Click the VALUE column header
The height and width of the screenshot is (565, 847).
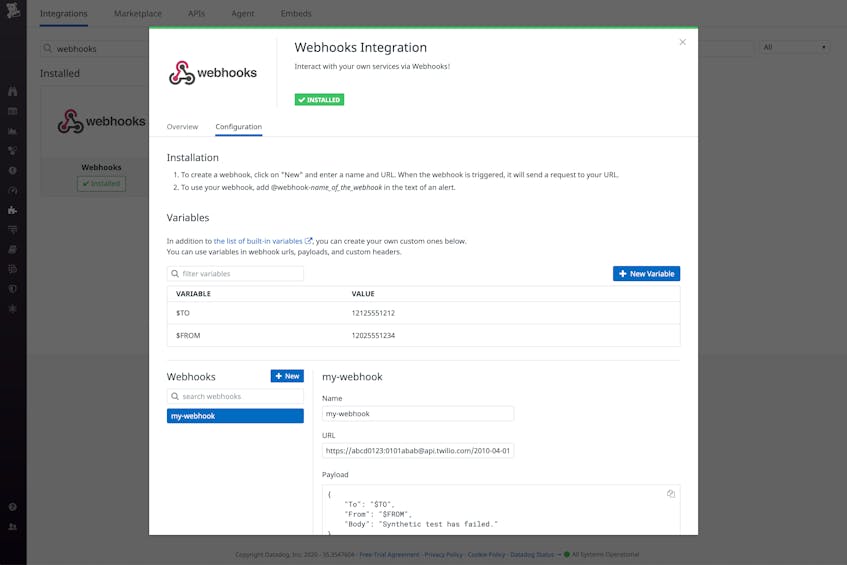[x=363, y=294]
